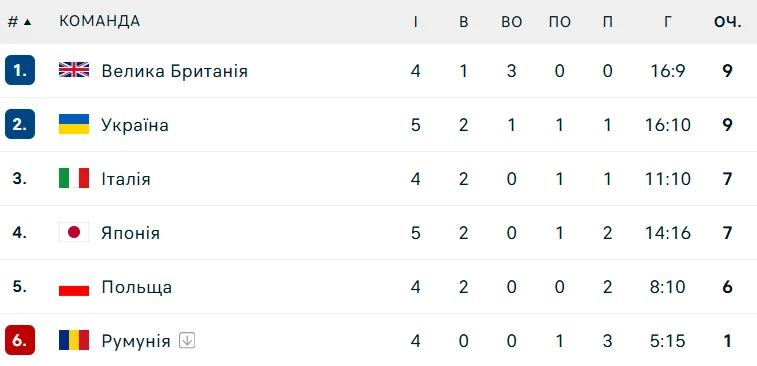757x366 pixels.
Task: Select the ВО column header
Action: coord(512,21)
